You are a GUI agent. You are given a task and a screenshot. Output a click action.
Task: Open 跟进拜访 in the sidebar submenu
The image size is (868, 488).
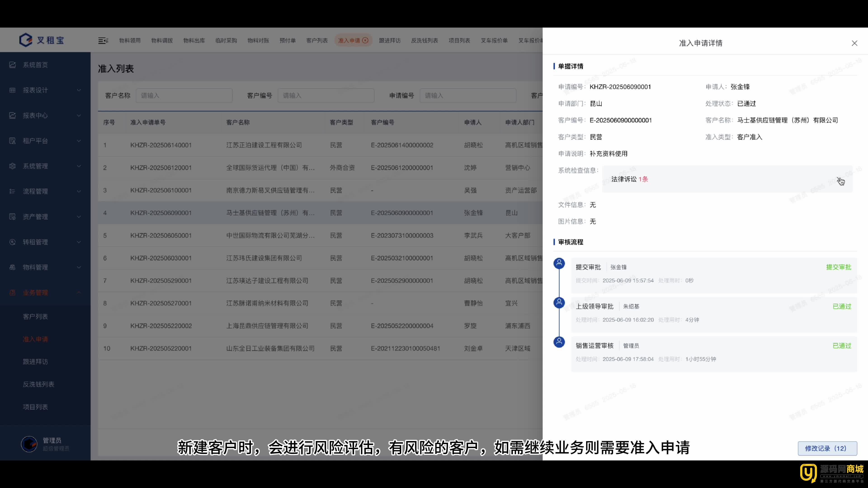[x=35, y=361]
